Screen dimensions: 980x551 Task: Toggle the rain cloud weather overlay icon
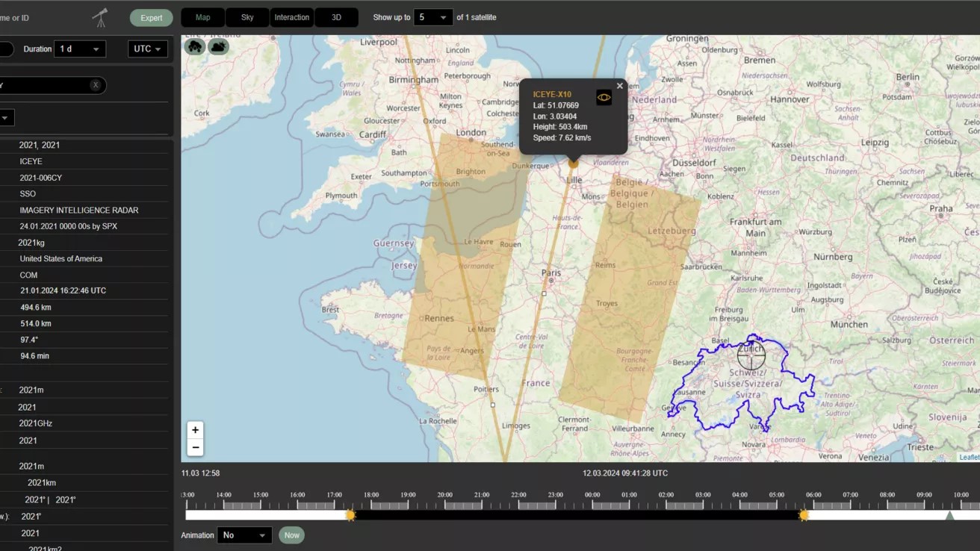[x=195, y=47]
